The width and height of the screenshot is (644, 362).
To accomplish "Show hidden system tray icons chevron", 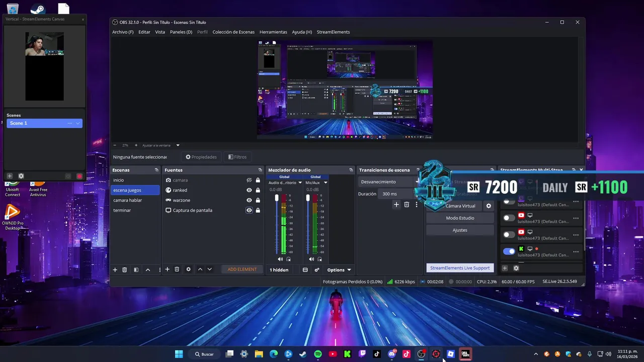I will [535, 354].
